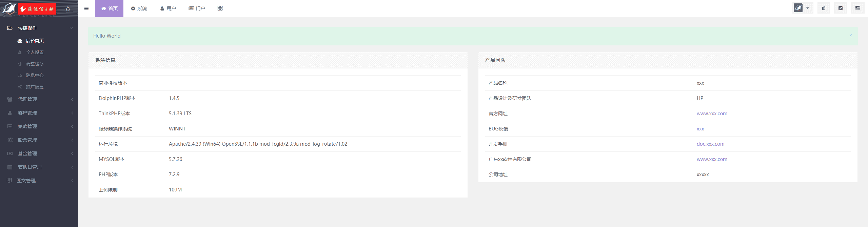Screen dimensions: 868x227
Task: Click the 节假日管理 calendar icon
Action: (10, 167)
